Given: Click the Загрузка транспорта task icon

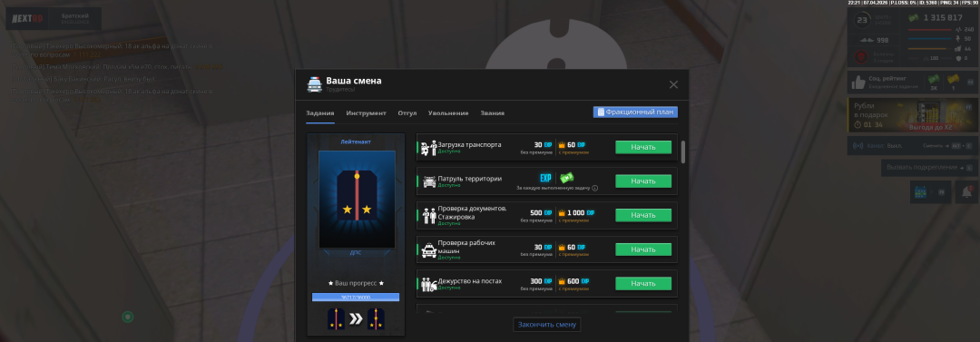Looking at the screenshot, I should point(428,148).
